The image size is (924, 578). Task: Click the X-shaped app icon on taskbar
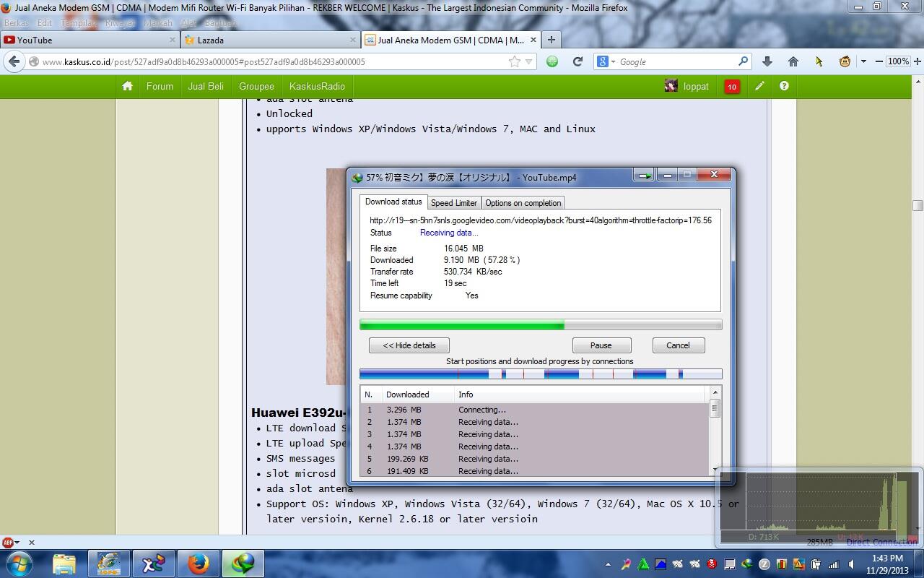point(153,564)
